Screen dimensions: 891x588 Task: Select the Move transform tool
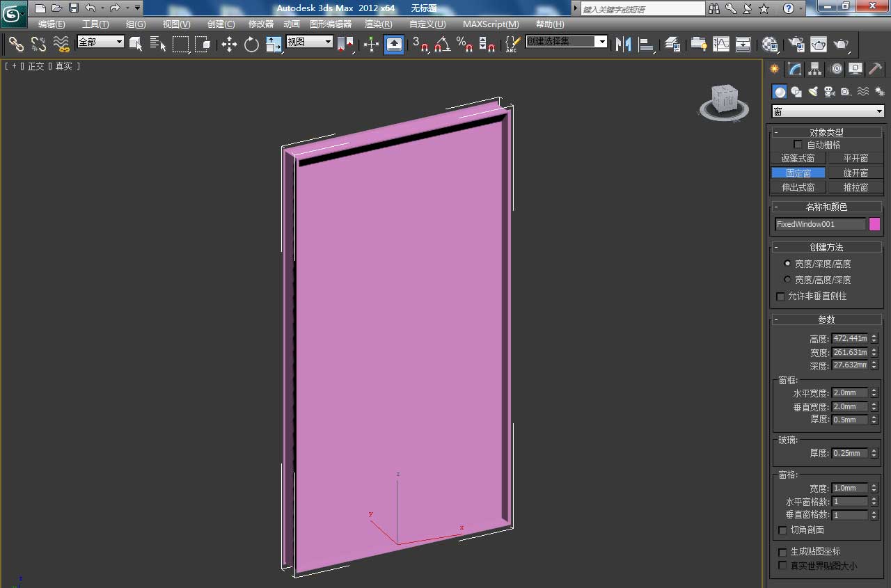(229, 45)
